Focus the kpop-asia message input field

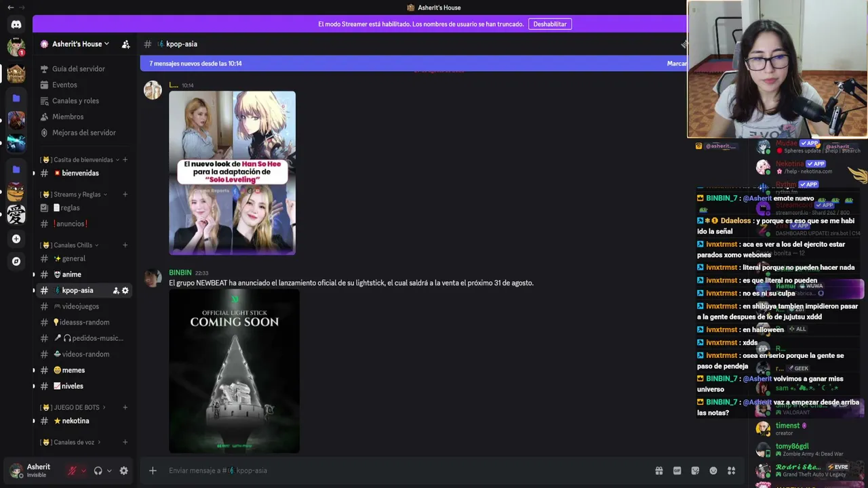(407, 470)
